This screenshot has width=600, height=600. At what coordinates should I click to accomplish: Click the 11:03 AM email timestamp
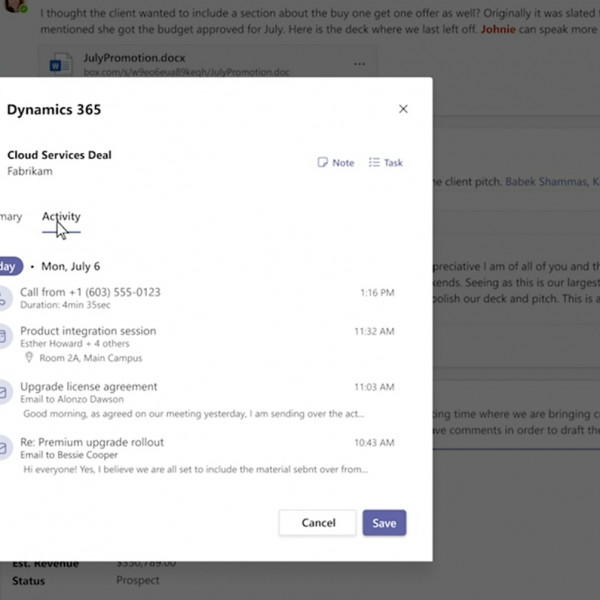coord(374,387)
